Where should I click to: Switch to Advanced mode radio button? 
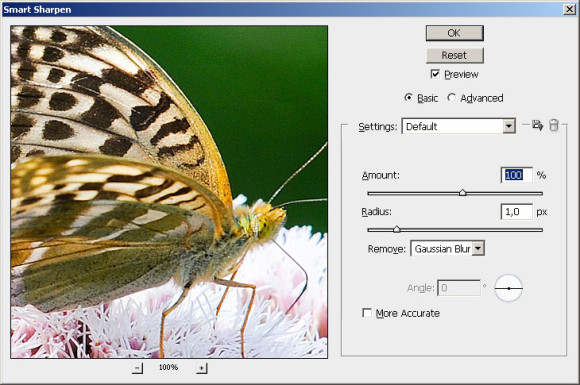451,98
